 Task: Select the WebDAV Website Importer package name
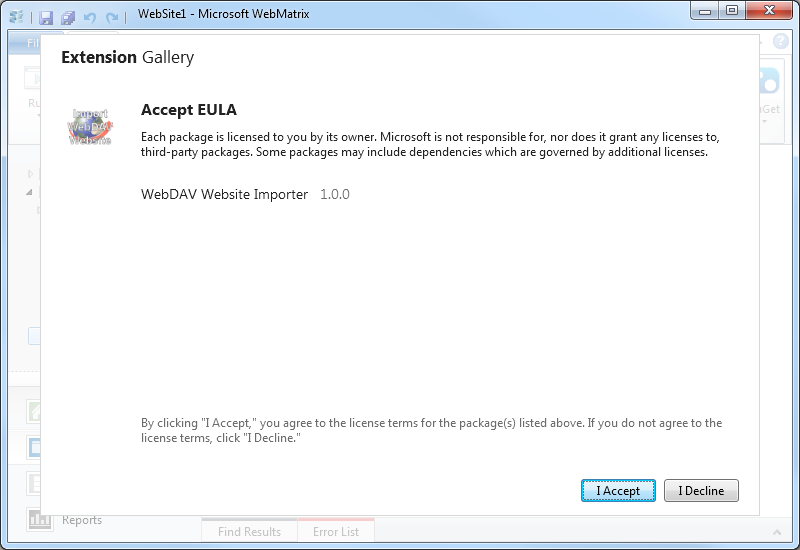pyautogui.click(x=224, y=194)
